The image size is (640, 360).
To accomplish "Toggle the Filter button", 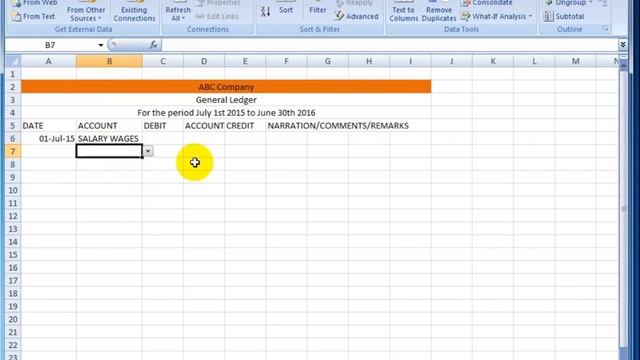I will coord(317,9).
